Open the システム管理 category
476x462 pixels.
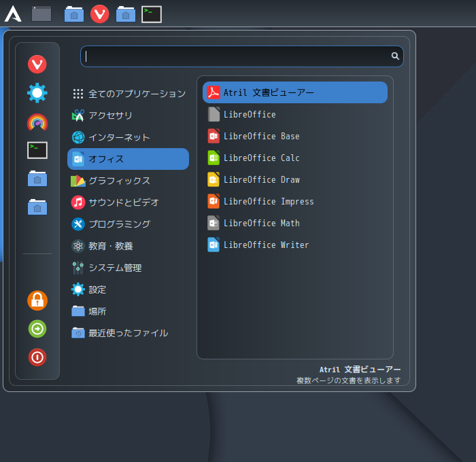[x=128, y=268]
